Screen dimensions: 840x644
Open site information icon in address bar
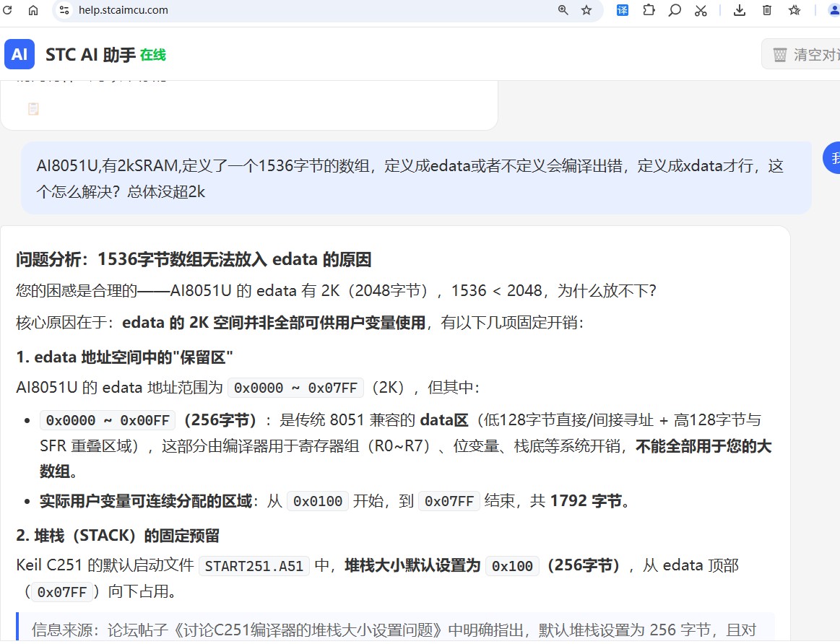point(64,9)
